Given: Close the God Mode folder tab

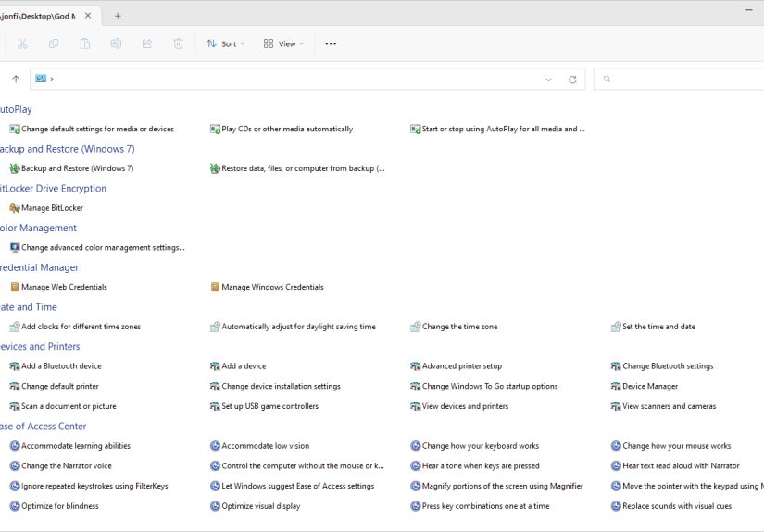Looking at the screenshot, I should tap(88, 16).
